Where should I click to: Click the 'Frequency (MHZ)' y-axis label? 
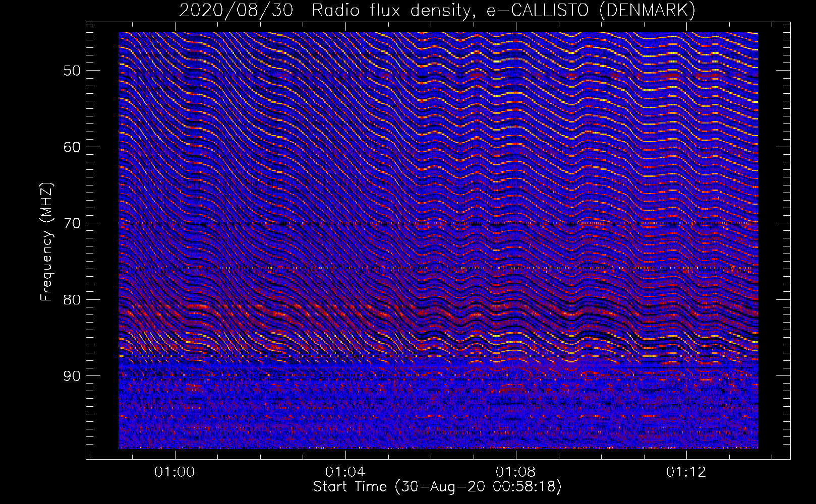(46, 242)
